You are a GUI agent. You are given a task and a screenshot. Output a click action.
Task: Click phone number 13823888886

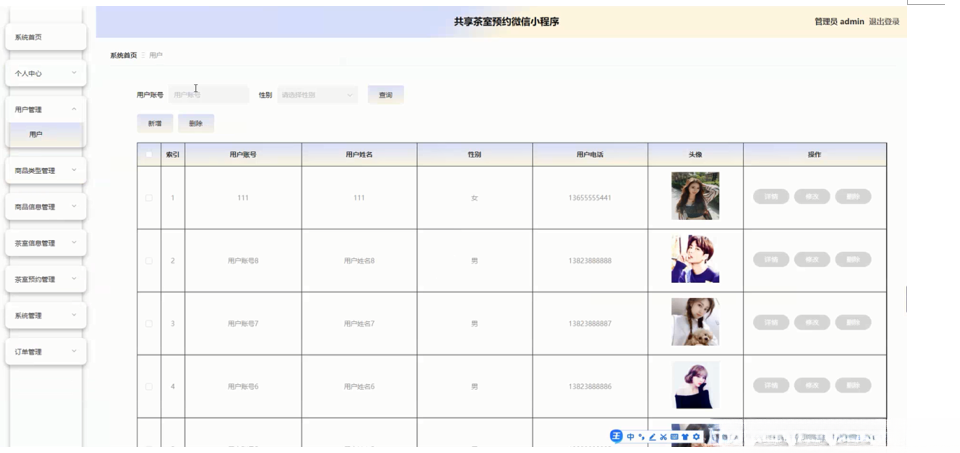coord(590,386)
